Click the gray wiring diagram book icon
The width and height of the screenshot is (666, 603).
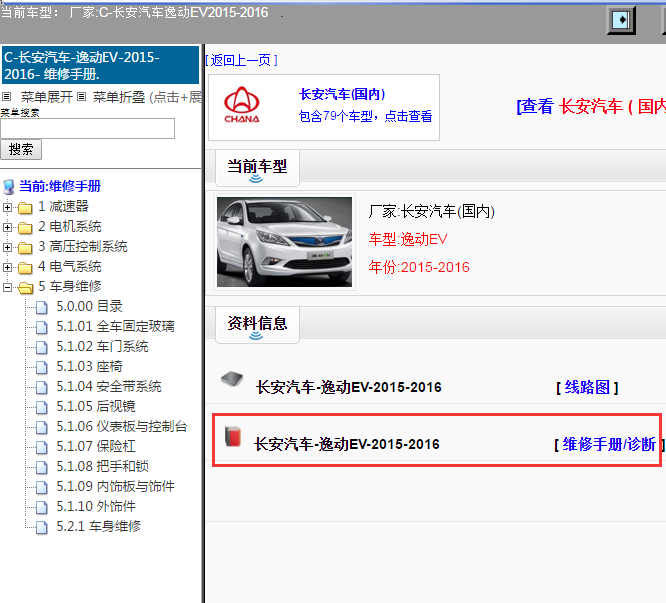[232, 378]
